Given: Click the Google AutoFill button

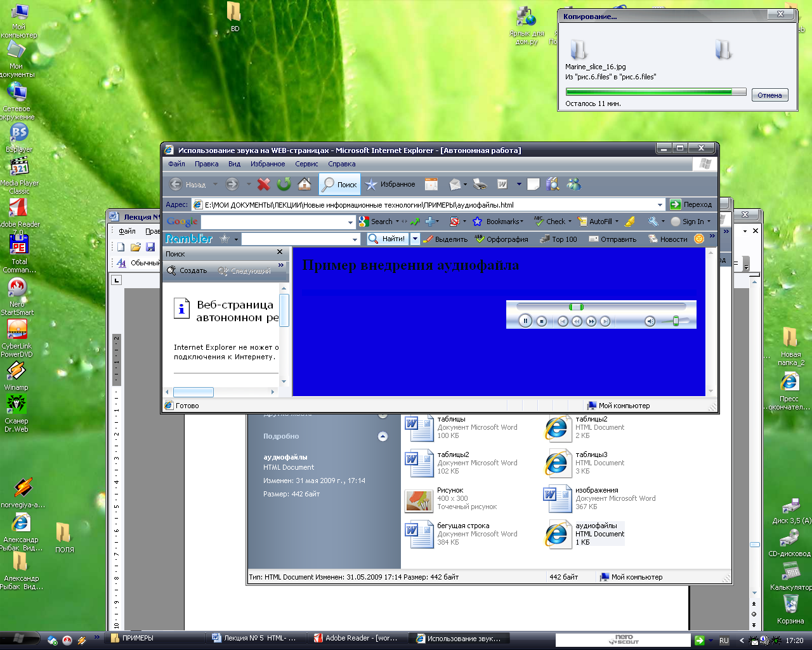Looking at the screenshot, I should coord(594,222).
